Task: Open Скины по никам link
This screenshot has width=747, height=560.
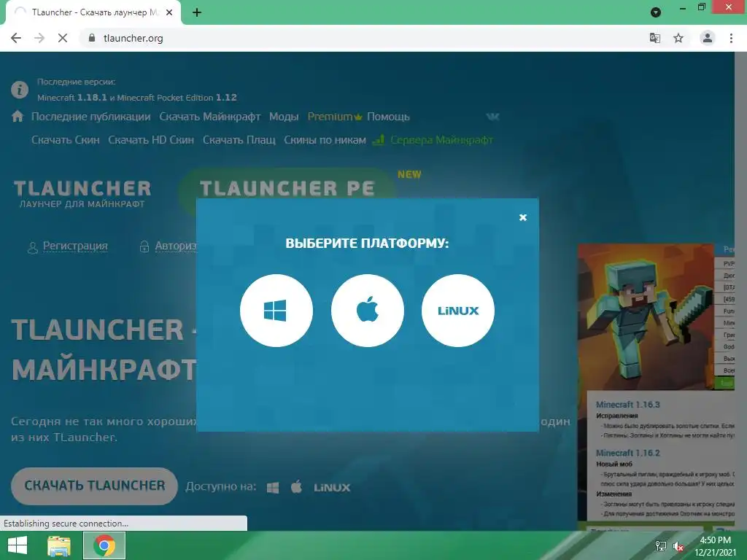Action: pos(325,140)
